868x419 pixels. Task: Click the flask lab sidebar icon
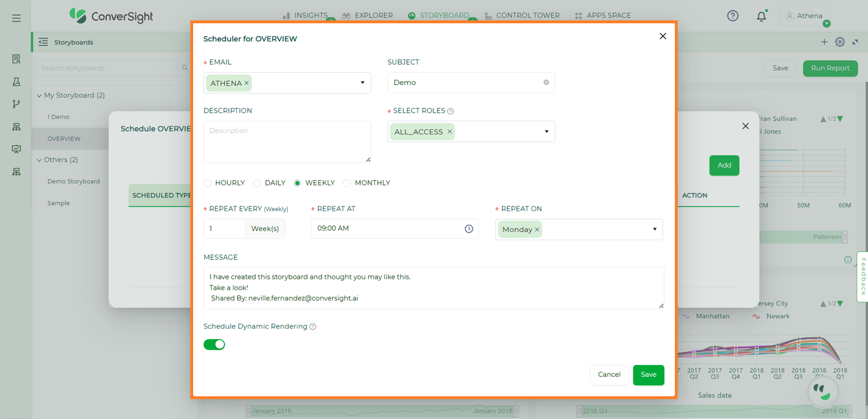click(x=16, y=82)
